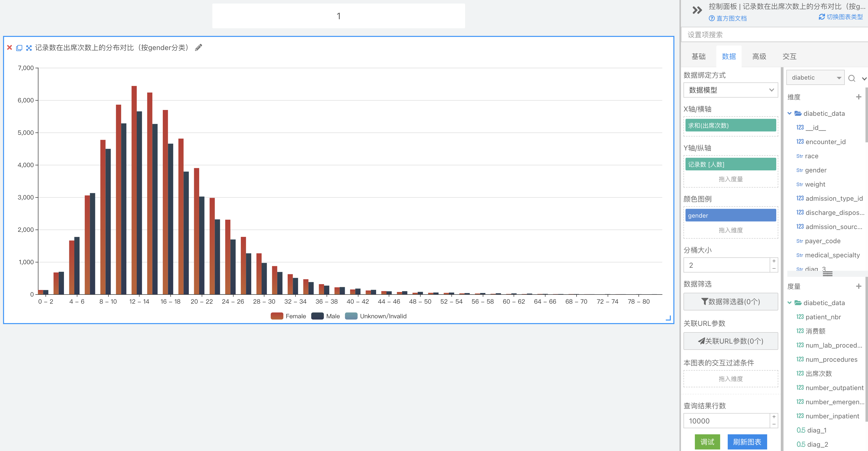Select the gender dimension in the field list
868x451 pixels.
(x=811, y=170)
